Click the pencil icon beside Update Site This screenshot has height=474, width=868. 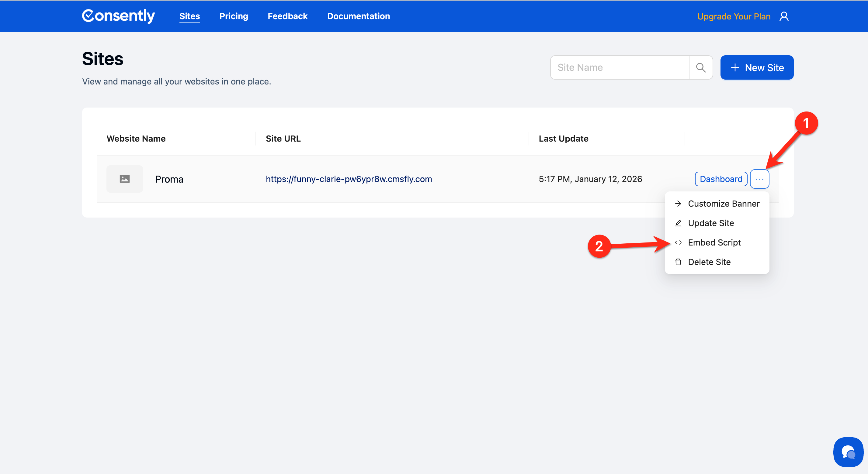(x=678, y=223)
